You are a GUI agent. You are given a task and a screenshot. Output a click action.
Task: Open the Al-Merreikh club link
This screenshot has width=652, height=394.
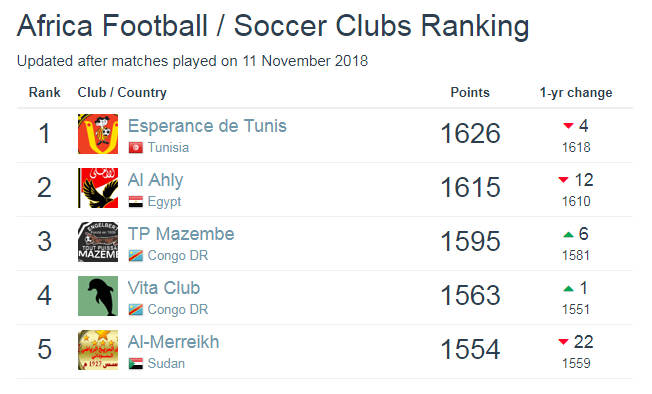[x=173, y=342]
